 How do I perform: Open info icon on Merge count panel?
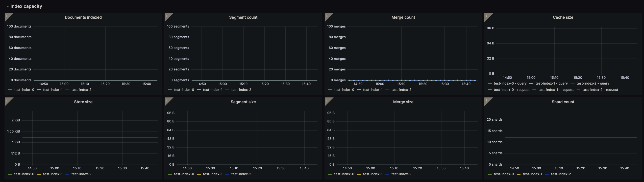click(327, 16)
